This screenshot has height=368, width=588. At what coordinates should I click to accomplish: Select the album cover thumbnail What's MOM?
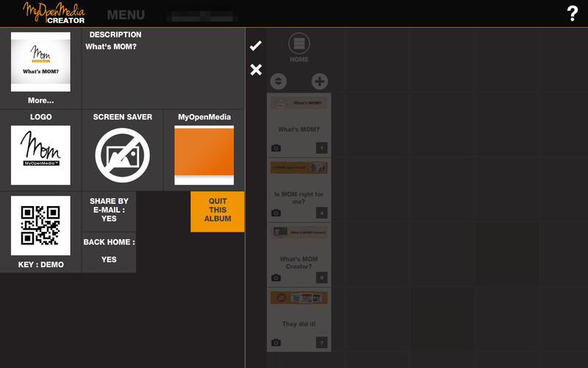coord(40,62)
